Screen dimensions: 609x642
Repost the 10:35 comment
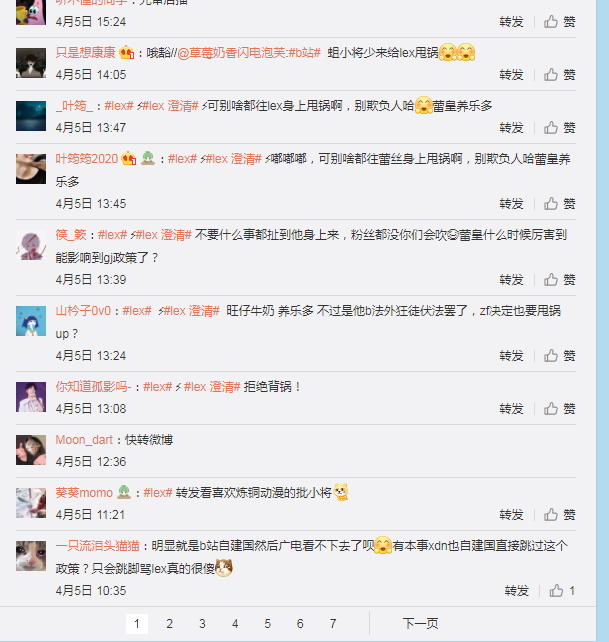click(x=517, y=591)
